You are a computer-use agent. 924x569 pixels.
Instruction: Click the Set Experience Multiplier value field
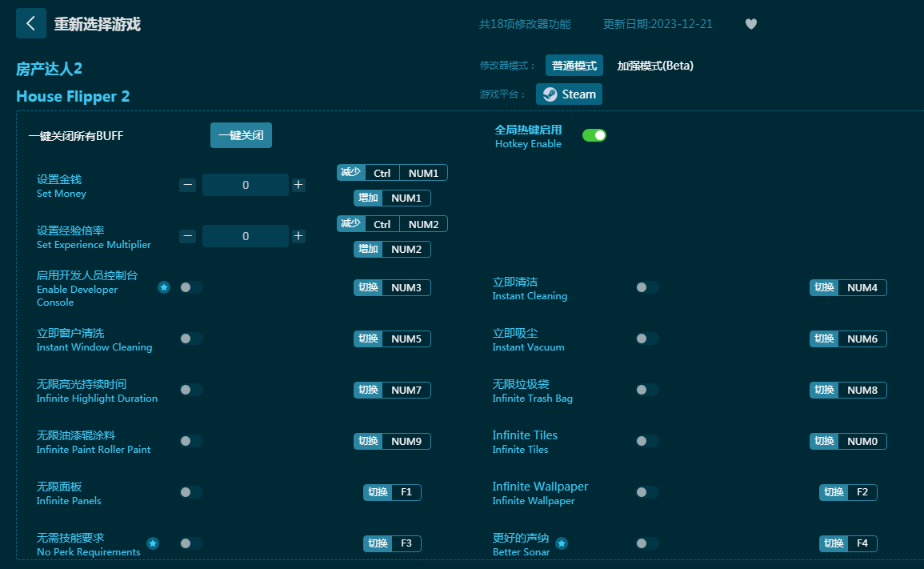coord(245,236)
